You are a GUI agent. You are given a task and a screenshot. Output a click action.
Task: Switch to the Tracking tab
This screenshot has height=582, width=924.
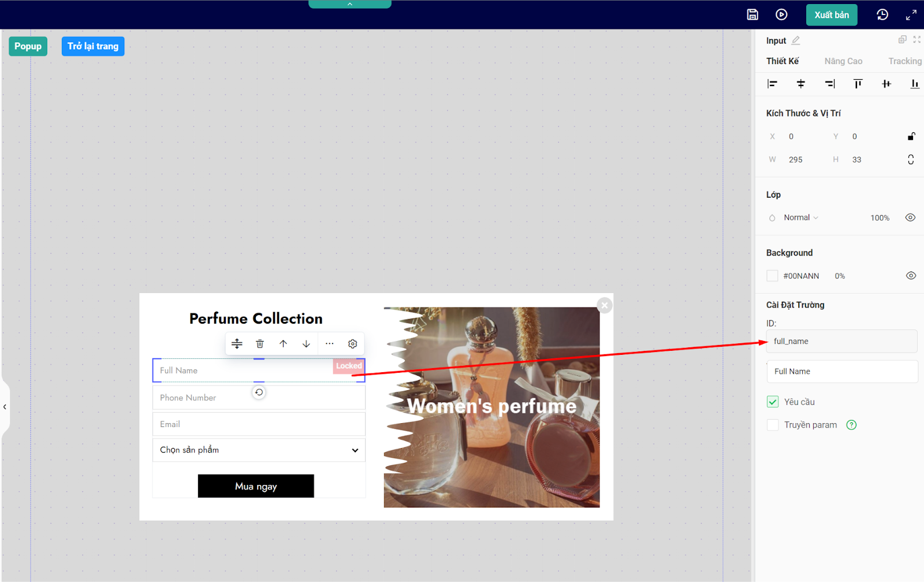click(905, 61)
